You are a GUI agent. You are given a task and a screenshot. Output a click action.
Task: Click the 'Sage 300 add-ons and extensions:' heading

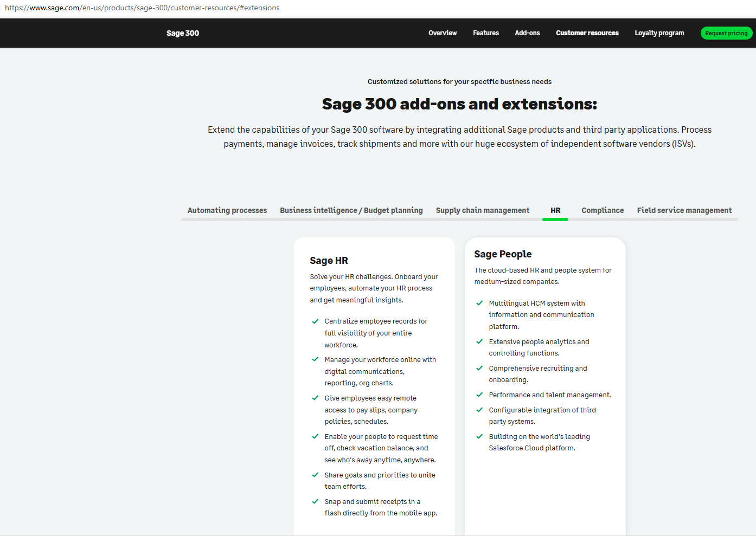(x=459, y=104)
